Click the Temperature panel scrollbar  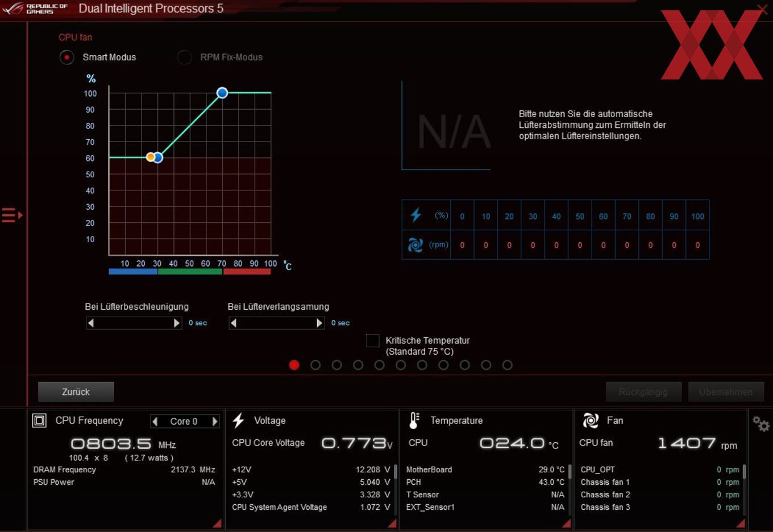pyautogui.click(x=570, y=472)
